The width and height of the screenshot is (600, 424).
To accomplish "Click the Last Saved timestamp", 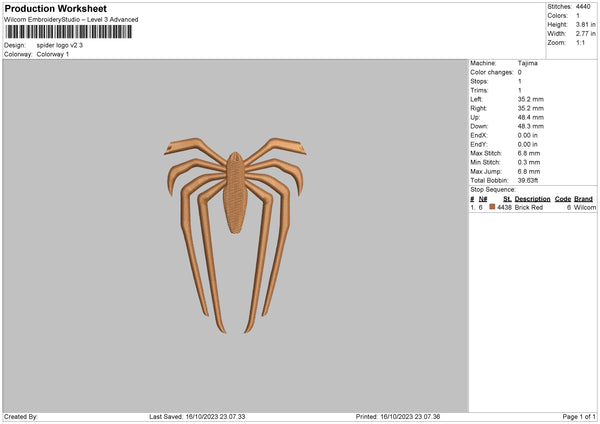I will pos(197,416).
